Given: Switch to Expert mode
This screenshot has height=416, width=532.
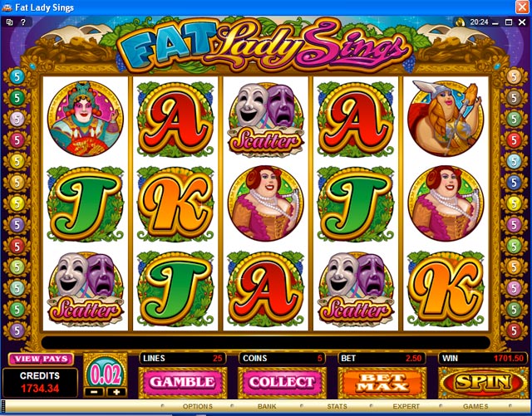Looking at the screenshot, I should tap(406, 406).
